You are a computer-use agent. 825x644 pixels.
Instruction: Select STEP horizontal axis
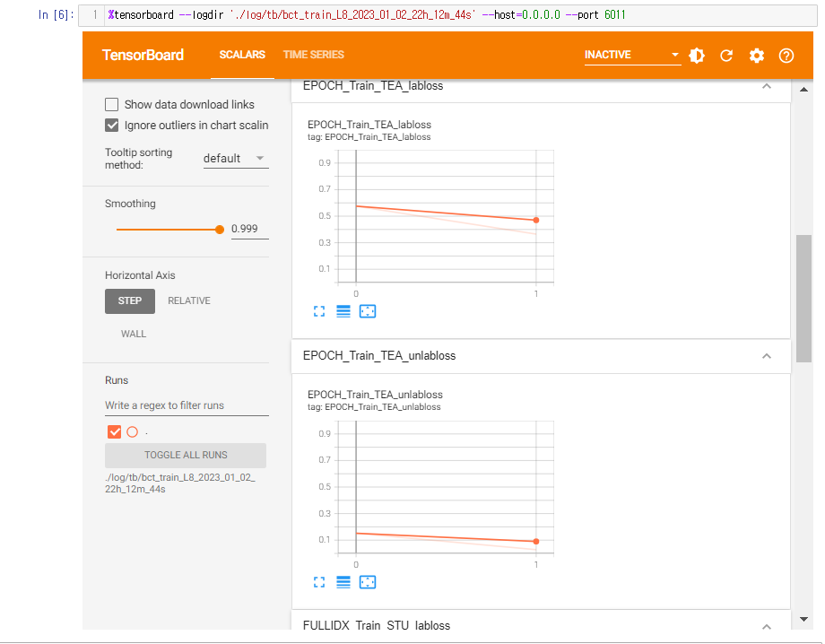[130, 301]
